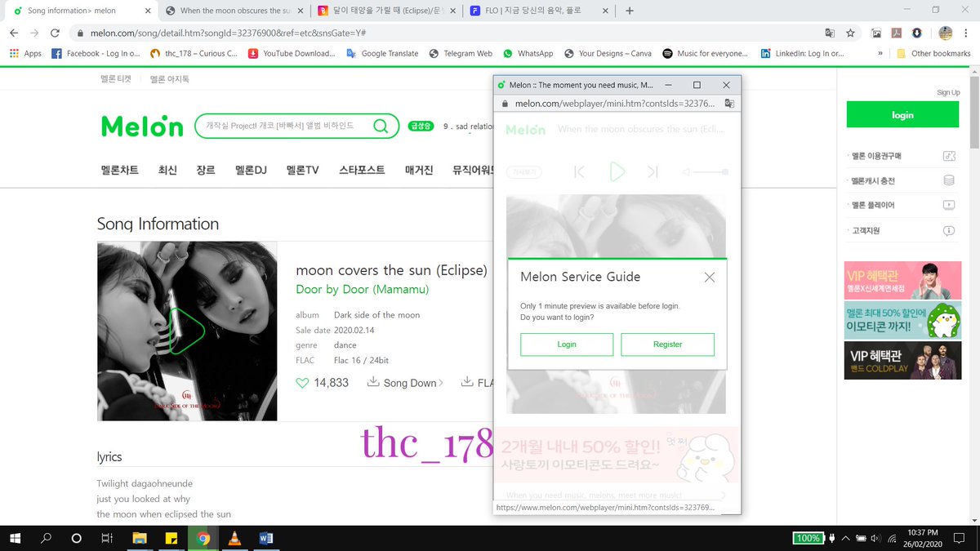Open Windows taskbar search
Image resolution: width=980 pixels, height=551 pixels.
point(46,538)
